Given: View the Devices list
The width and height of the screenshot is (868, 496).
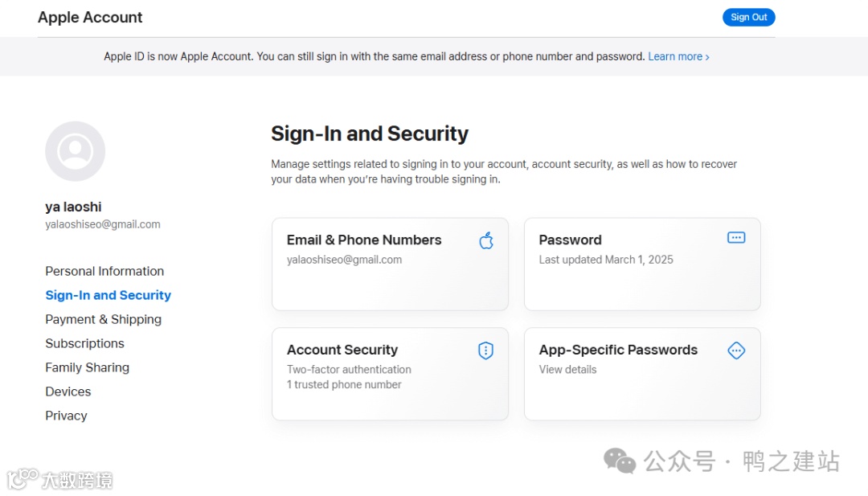Looking at the screenshot, I should point(68,392).
